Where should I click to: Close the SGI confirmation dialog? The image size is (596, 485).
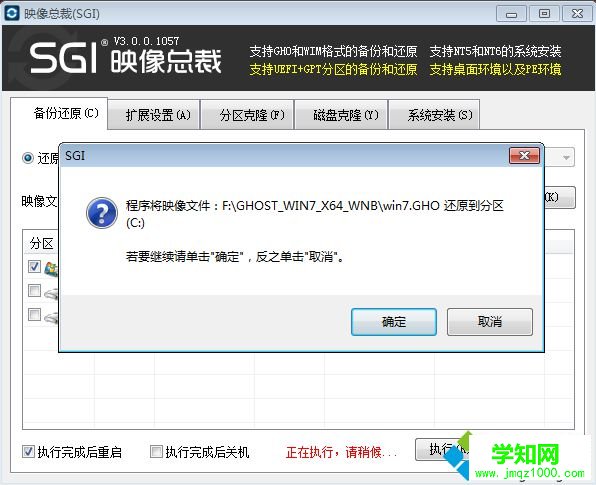524,155
